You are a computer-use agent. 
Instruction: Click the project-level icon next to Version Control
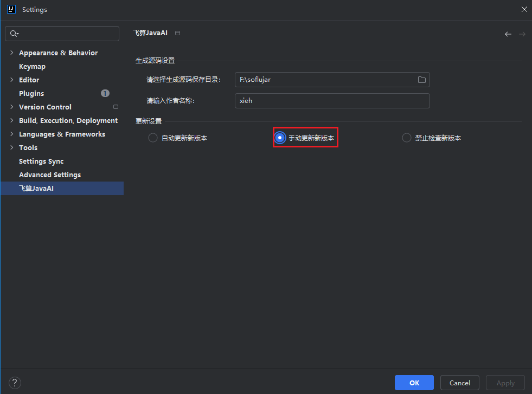(x=116, y=107)
